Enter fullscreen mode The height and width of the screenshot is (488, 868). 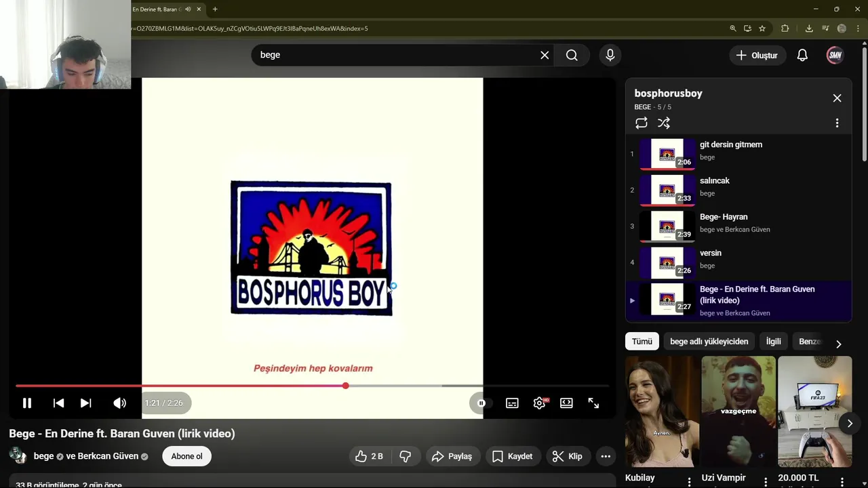coord(593,403)
